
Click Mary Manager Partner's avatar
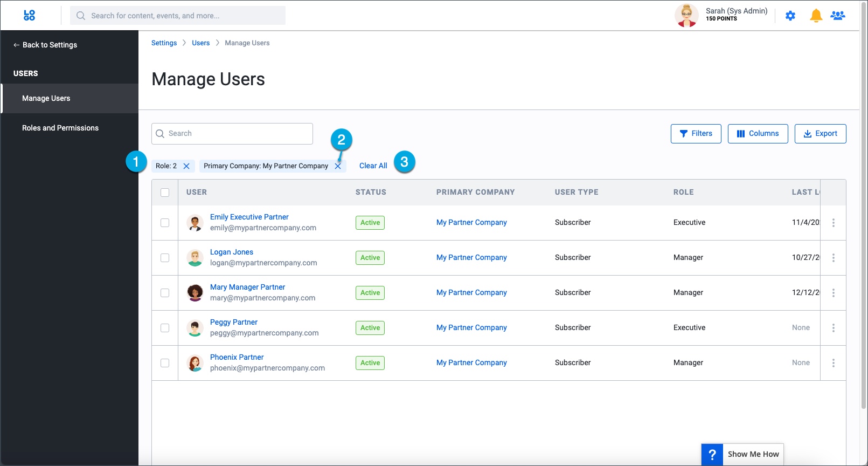coord(195,293)
